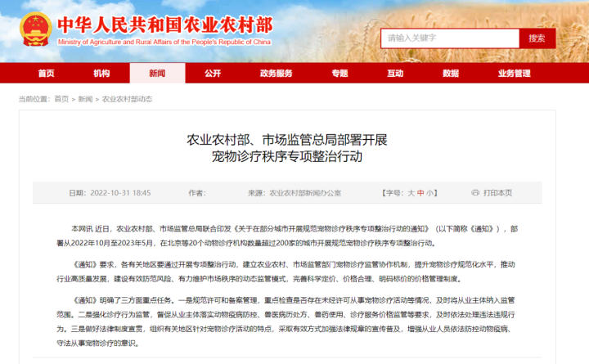Click the date text 2022-10-31 18:45
This screenshot has height=364, width=589.
point(120,193)
